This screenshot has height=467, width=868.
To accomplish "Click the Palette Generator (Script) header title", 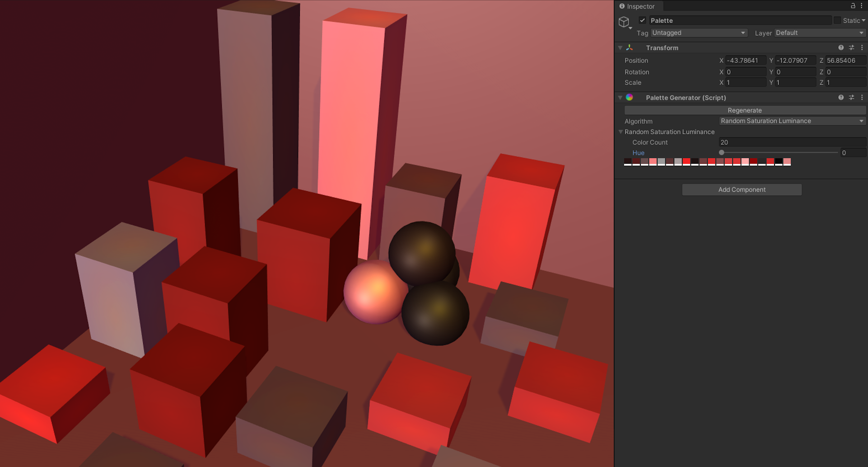I will click(686, 97).
